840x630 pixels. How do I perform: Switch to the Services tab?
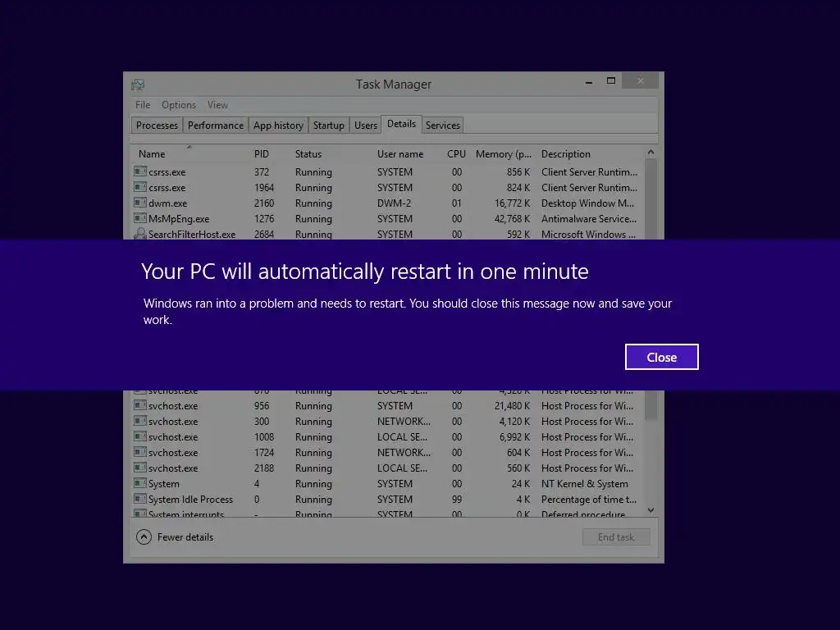442,125
